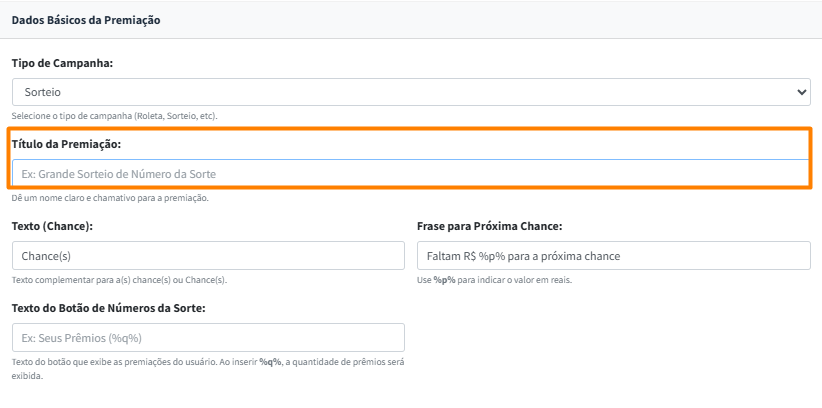Image resolution: width=822 pixels, height=408 pixels.
Task: Click the Texto (Chance) input containing Chance(s)
Action: 208,256
